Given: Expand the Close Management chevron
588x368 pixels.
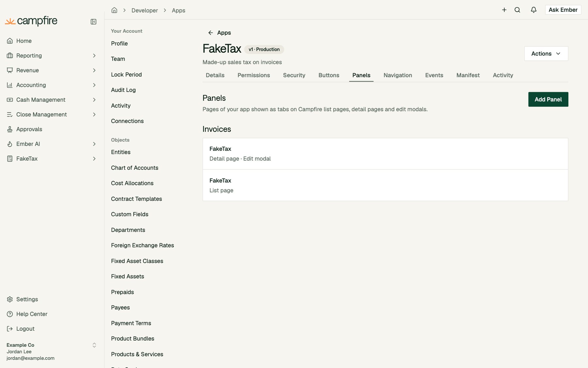Looking at the screenshot, I should pyautogui.click(x=94, y=114).
